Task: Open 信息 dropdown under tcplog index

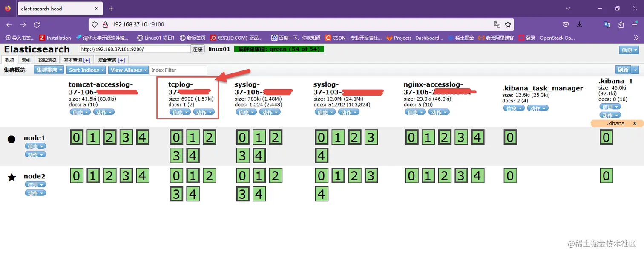Action: (x=181, y=112)
